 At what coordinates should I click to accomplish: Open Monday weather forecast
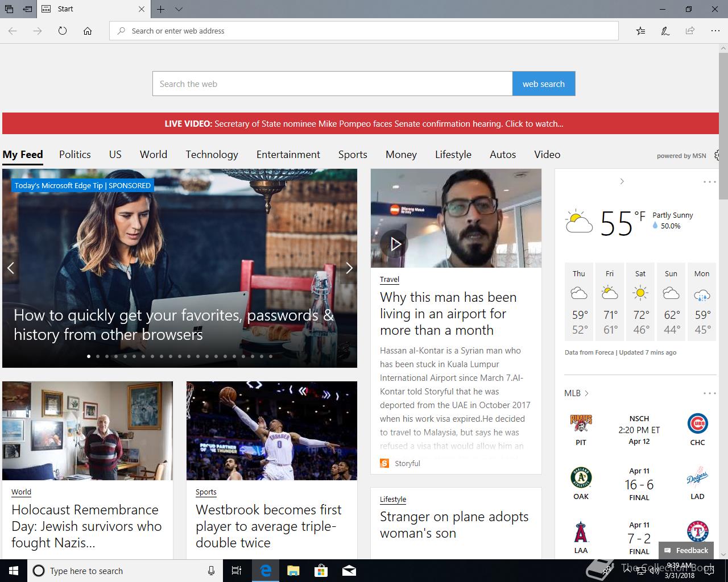click(702, 302)
